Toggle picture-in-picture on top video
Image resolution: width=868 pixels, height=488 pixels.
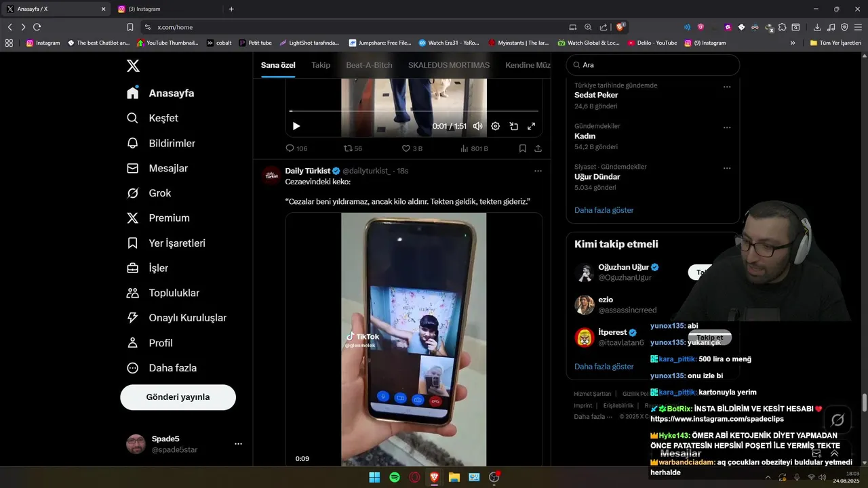point(514,126)
